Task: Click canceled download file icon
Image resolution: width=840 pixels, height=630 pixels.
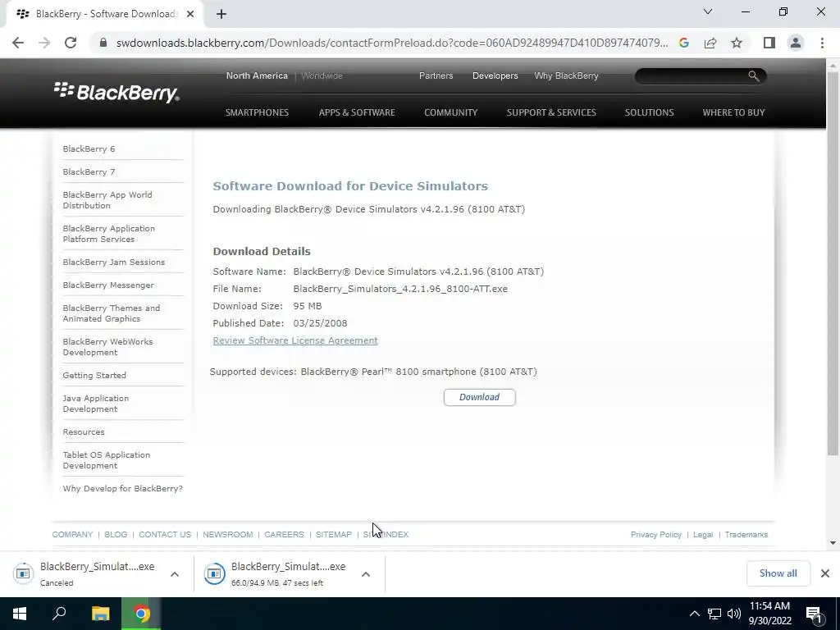Action: point(23,573)
